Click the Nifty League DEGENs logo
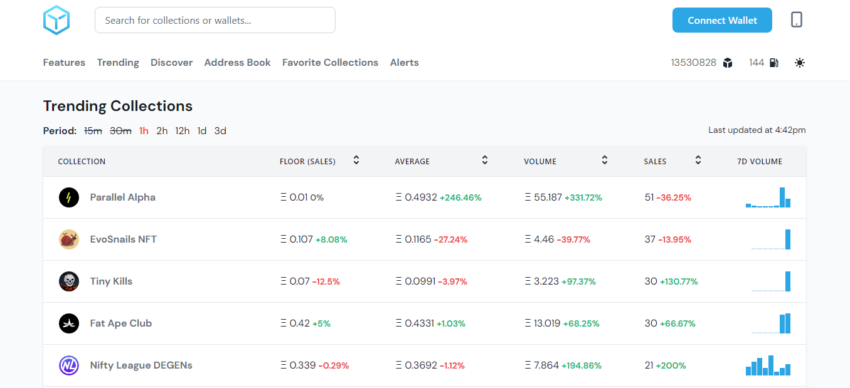850x388 pixels. tap(69, 365)
